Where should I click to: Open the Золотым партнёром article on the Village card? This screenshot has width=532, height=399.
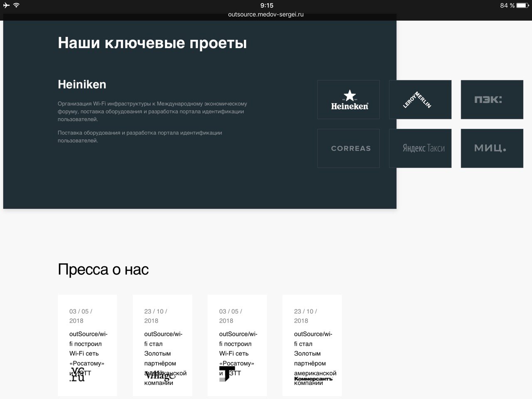point(165,358)
